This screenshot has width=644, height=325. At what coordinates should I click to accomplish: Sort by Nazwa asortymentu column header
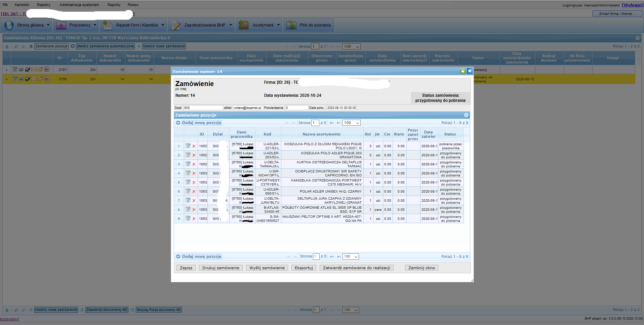coord(321,134)
